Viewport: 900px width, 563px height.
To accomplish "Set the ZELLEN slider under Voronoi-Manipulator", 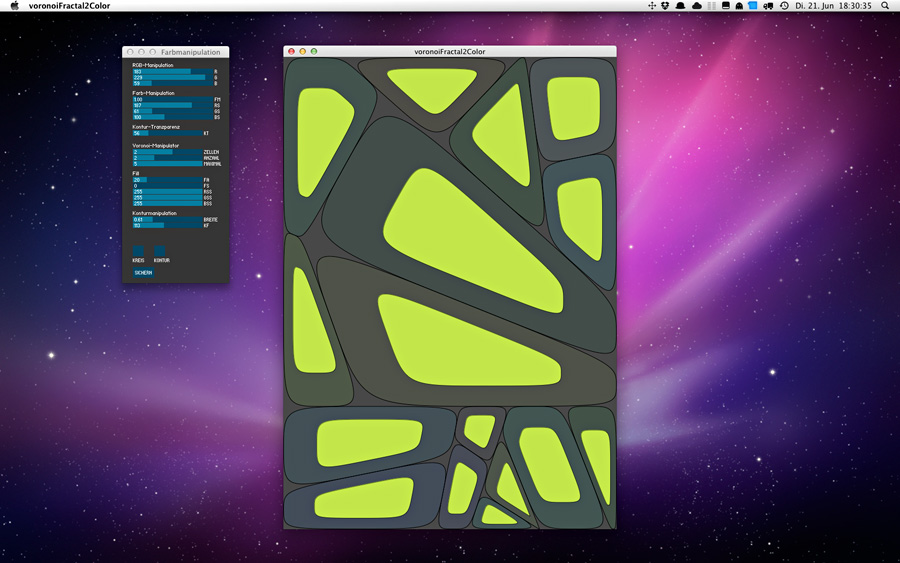I will (x=167, y=152).
